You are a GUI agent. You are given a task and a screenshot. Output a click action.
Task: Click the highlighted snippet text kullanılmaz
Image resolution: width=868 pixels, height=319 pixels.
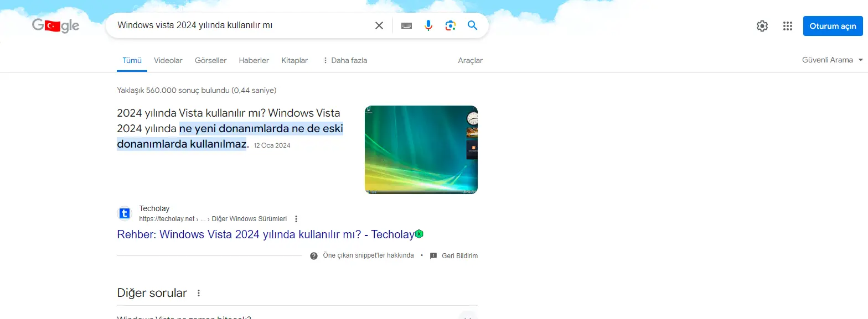click(217, 144)
